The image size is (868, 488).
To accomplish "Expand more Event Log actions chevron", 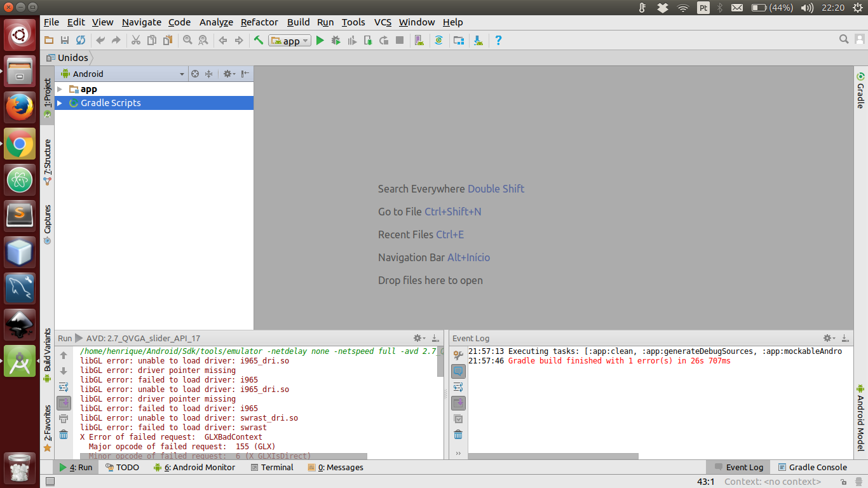I will pos(458,453).
